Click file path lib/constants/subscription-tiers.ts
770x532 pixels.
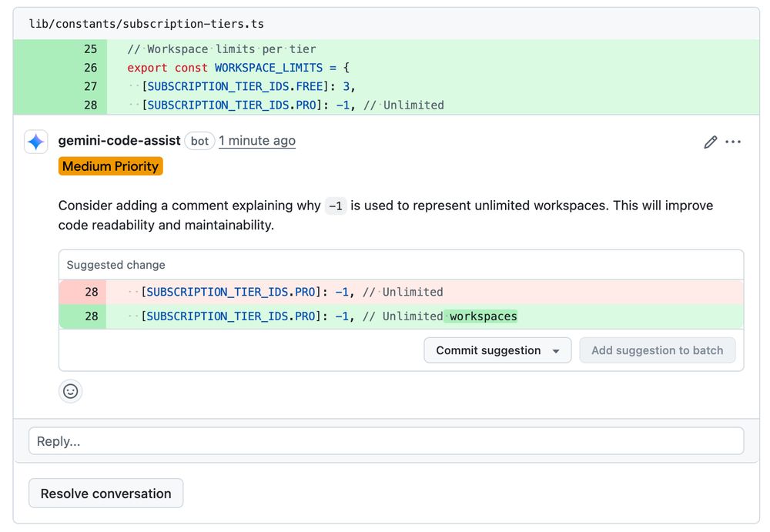146,24
